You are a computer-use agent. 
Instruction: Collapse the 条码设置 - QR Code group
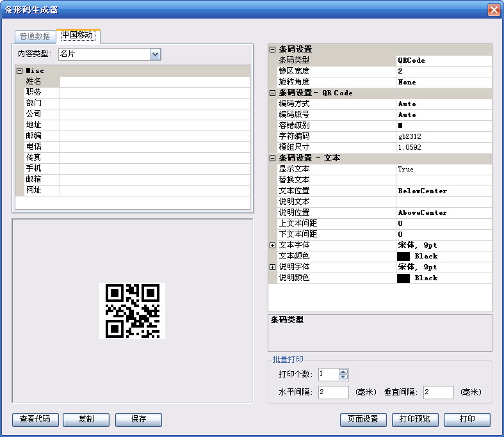(x=272, y=93)
